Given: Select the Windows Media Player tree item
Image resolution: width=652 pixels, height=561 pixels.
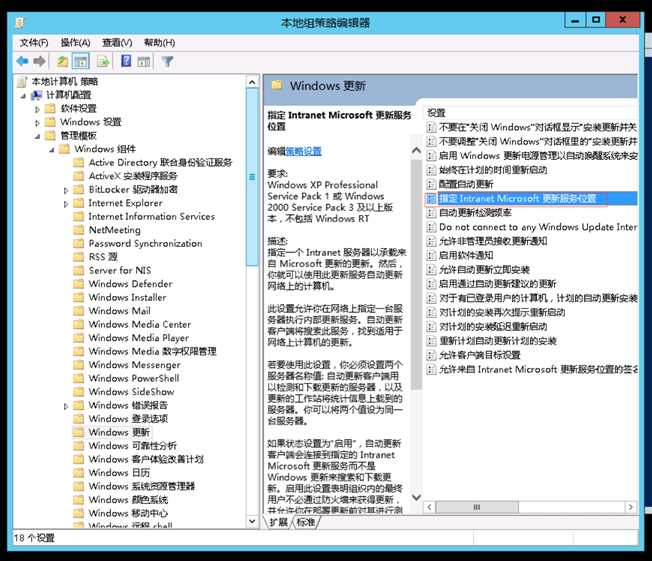Looking at the screenshot, I should (x=139, y=338).
